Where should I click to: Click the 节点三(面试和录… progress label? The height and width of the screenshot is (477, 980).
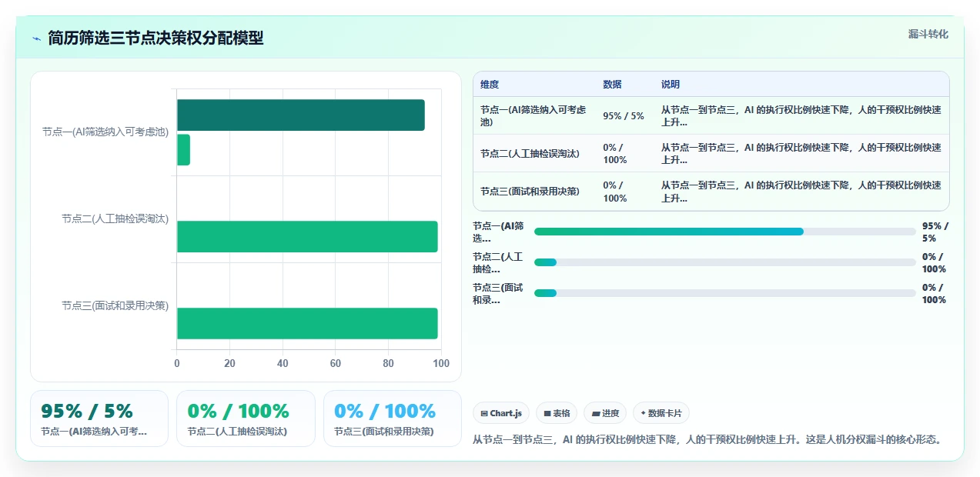pos(498,293)
